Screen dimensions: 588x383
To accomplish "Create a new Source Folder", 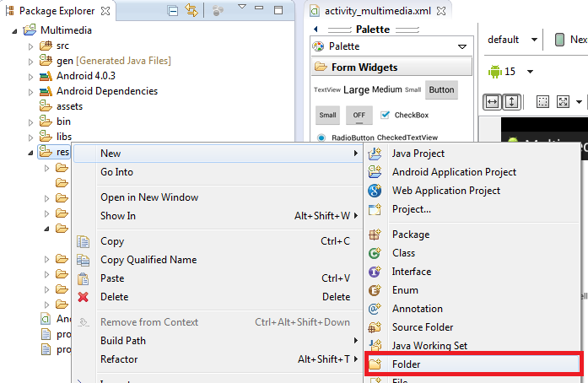I will tap(472, 327).
